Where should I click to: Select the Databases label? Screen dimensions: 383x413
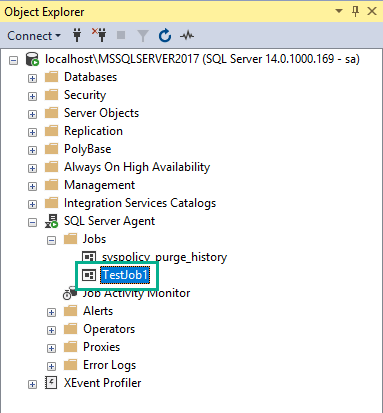90,77
